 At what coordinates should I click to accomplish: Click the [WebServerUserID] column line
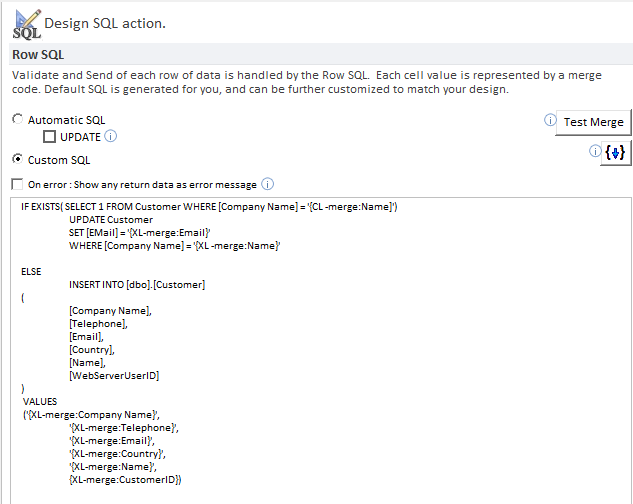click(114, 376)
